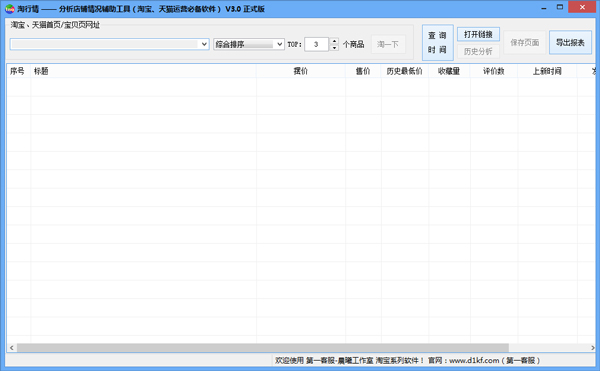This screenshot has height=371, width=600.
Task: Click the 保存页面 button
Action: [525, 42]
